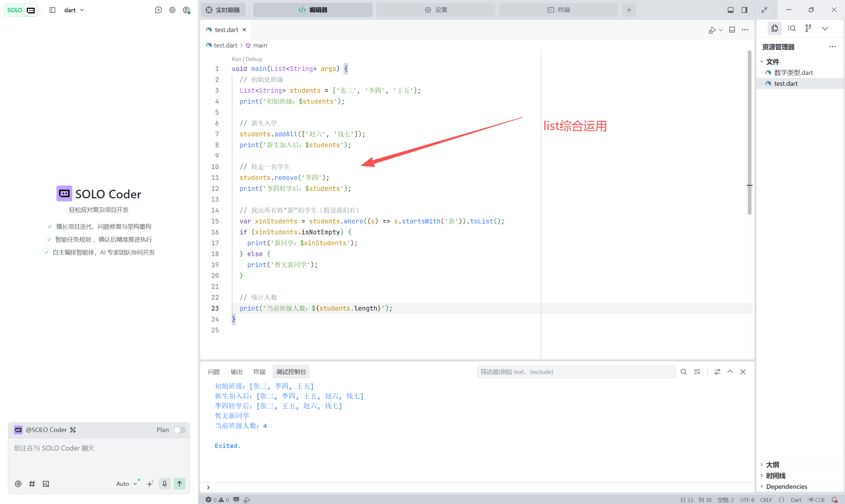The width and height of the screenshot is (845, 504).
Task: Click the editor vertical scrollbar thumb
Action: point(749,132)
